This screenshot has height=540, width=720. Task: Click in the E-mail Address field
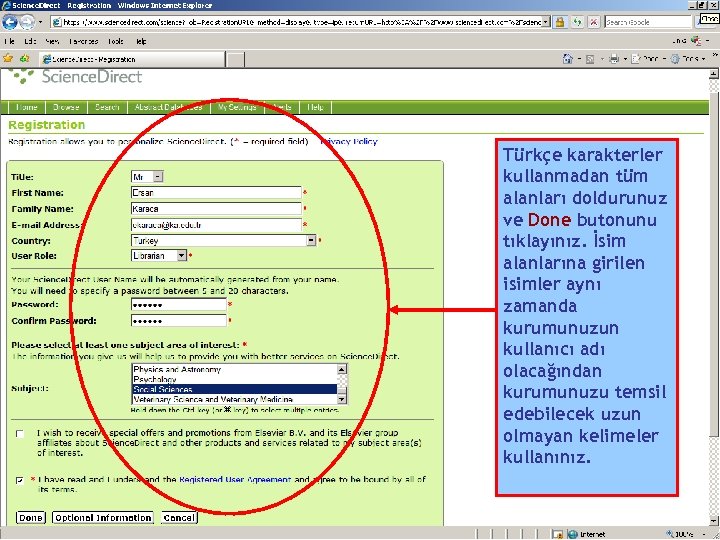[x=216, y=225]
